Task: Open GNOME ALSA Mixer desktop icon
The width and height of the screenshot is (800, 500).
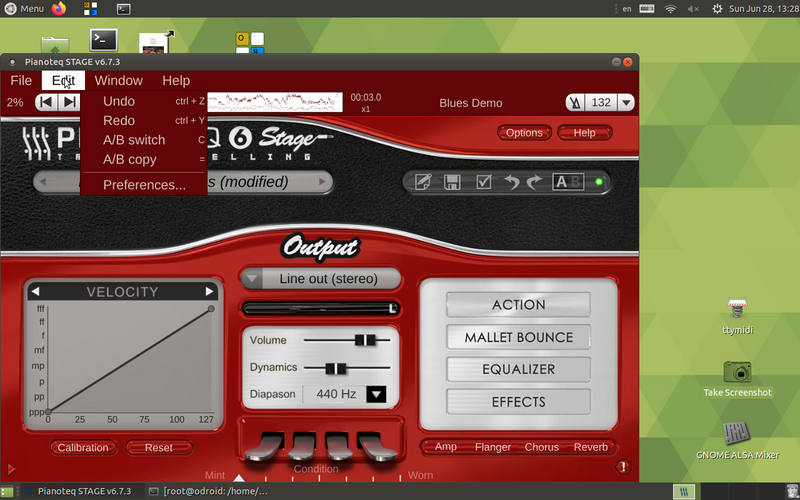Action: click(737, 441)
